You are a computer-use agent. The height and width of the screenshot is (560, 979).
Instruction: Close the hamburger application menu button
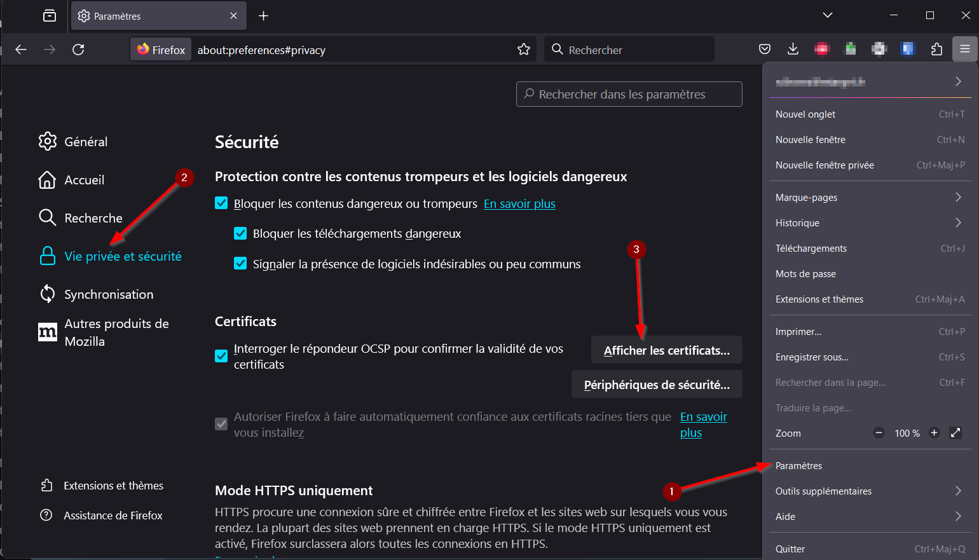click(x=964, y=50)
